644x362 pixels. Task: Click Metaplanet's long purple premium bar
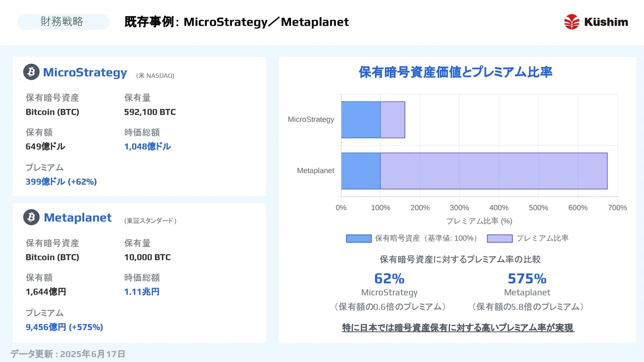pyautogui.click(x=494, y=171)
